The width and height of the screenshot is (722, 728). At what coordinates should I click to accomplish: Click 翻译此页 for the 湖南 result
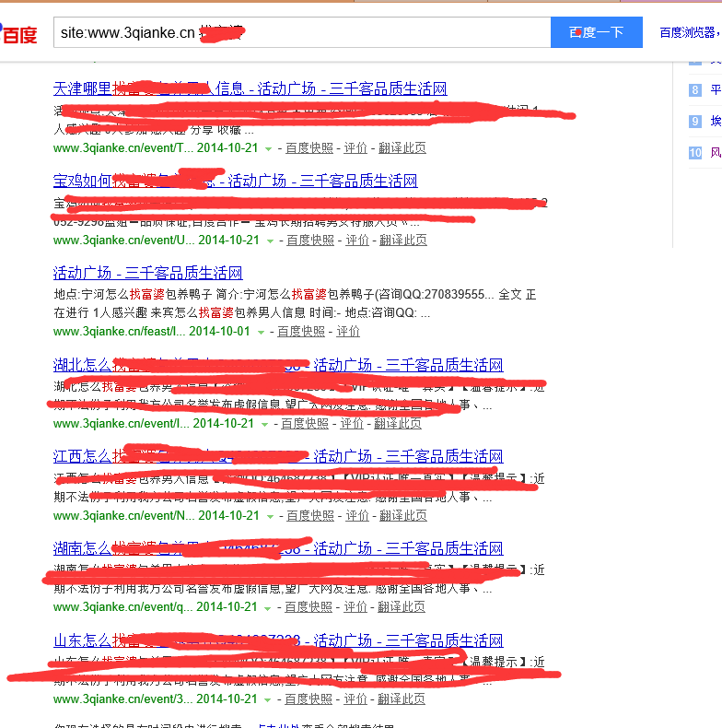pos(402,607)
